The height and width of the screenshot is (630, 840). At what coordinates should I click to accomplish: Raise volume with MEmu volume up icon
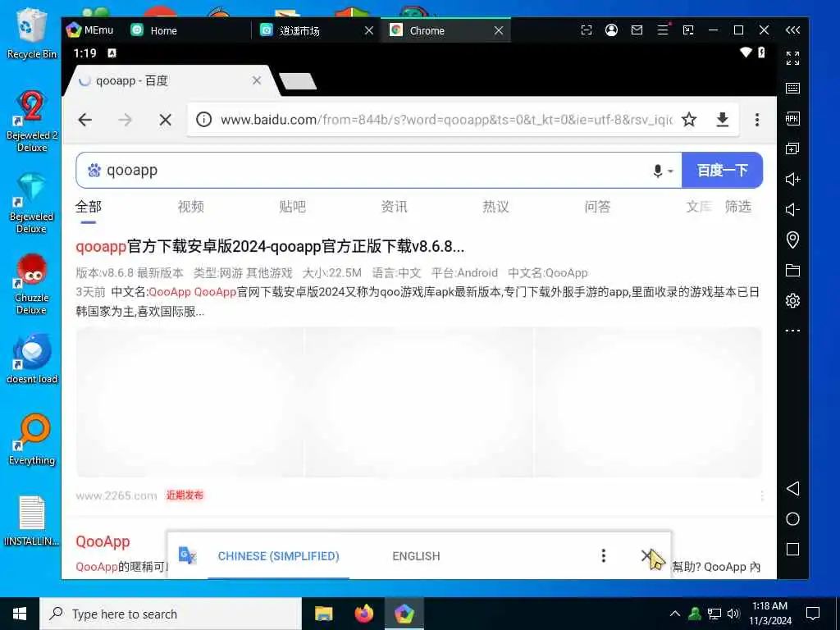point(793,179)
